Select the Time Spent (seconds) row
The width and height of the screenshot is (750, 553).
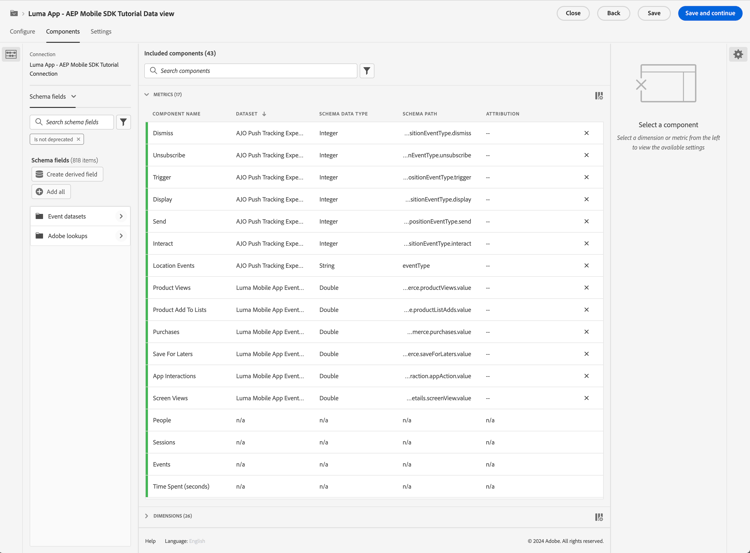tap(375, 487)
